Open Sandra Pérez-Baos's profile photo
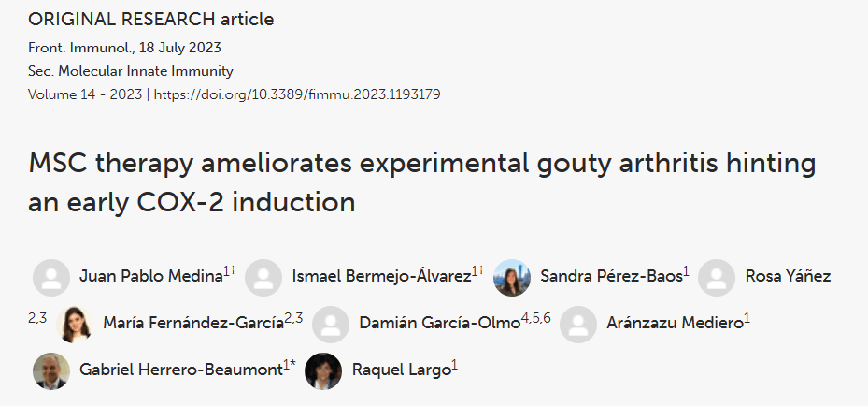Image resolution: width=868 pixels, height=406 pixels. point(512,277)
